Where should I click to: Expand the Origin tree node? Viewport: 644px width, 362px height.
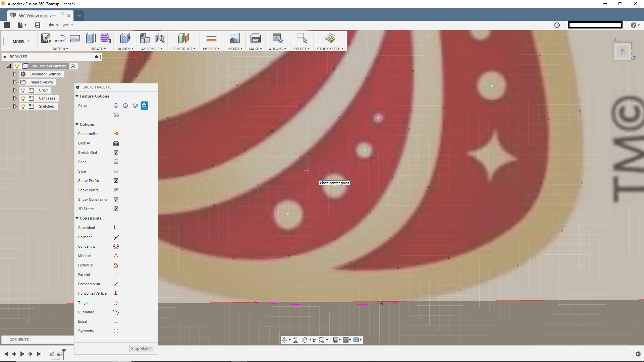15,90
